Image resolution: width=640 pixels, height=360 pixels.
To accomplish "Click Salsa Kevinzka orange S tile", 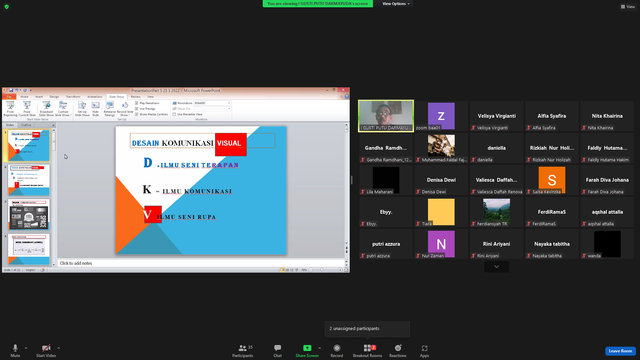I will [x=552, y=180].
